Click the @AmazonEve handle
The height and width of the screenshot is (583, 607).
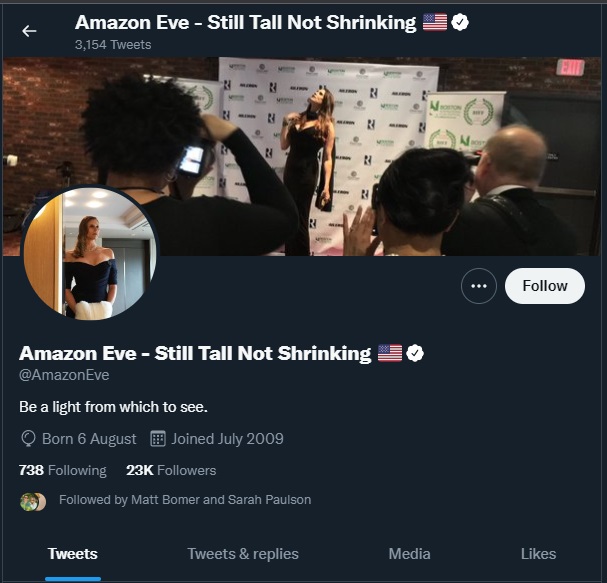pyautogui.click(x=64, y=375)
